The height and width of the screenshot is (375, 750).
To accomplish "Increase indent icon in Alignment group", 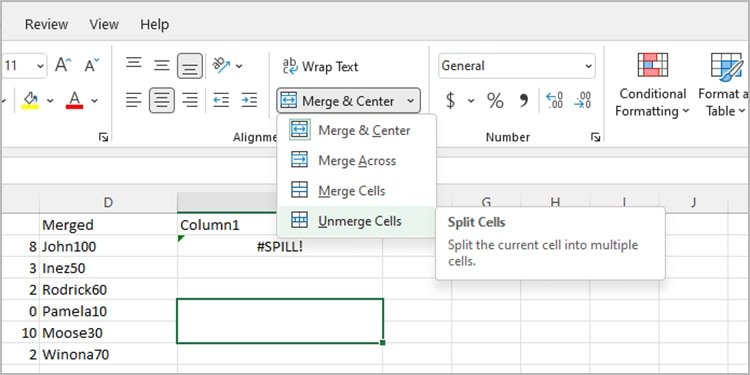I will (x=249, y=100).
